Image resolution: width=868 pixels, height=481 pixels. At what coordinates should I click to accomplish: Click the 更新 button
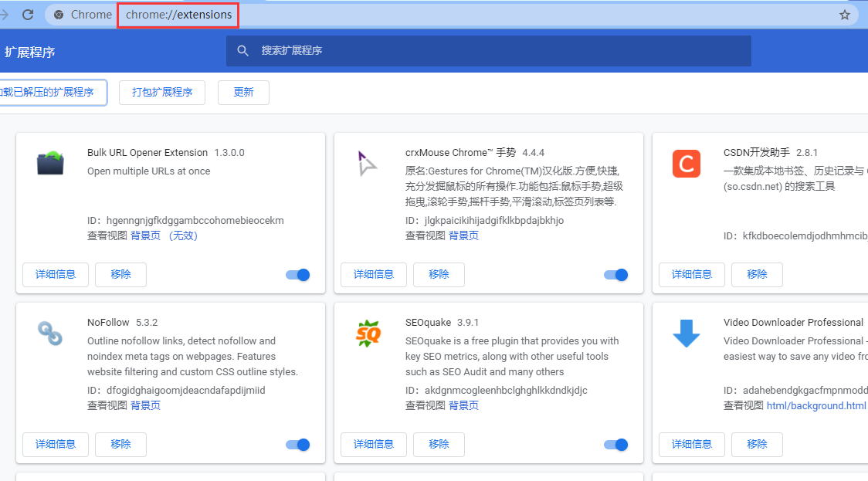tap(243, 92)
